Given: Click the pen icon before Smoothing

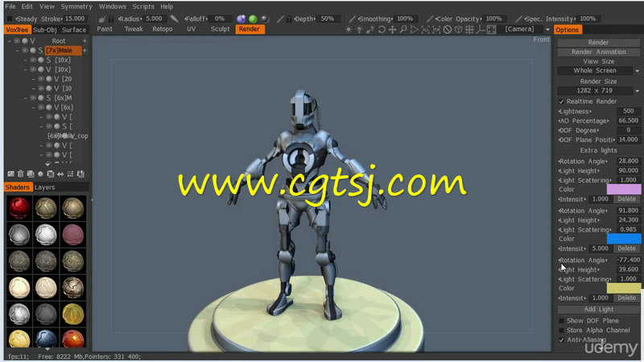Looking at the screenshot, I should click(x=352, y=19).
